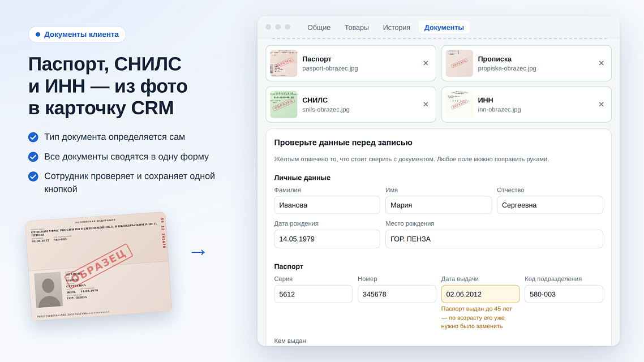Click the Фамилия field with Иванова
Image resolution: width=644 pixels, height=362 pixels.
point(327,205)
